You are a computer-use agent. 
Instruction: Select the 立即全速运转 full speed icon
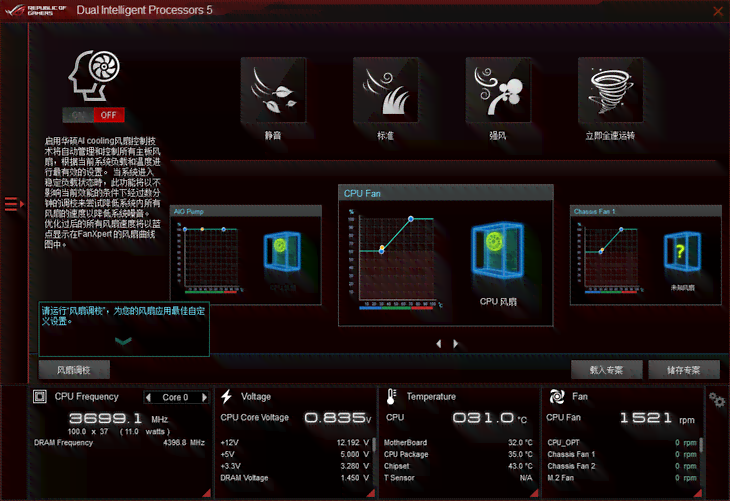pos(610,90)
